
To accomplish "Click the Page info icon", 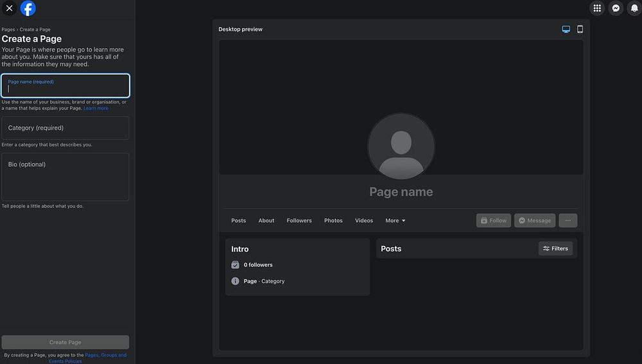I will (235, 281).
